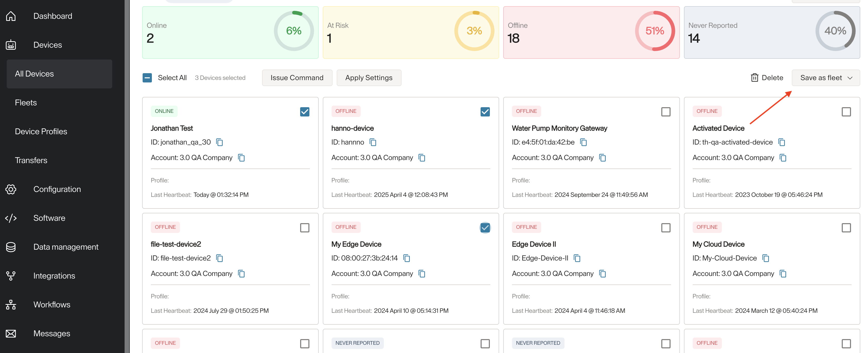This screenshot has height=353, width=868.
Task: Click the Workflows hierarchy icon
Action: pyautogui.click(x=11, y=305)
